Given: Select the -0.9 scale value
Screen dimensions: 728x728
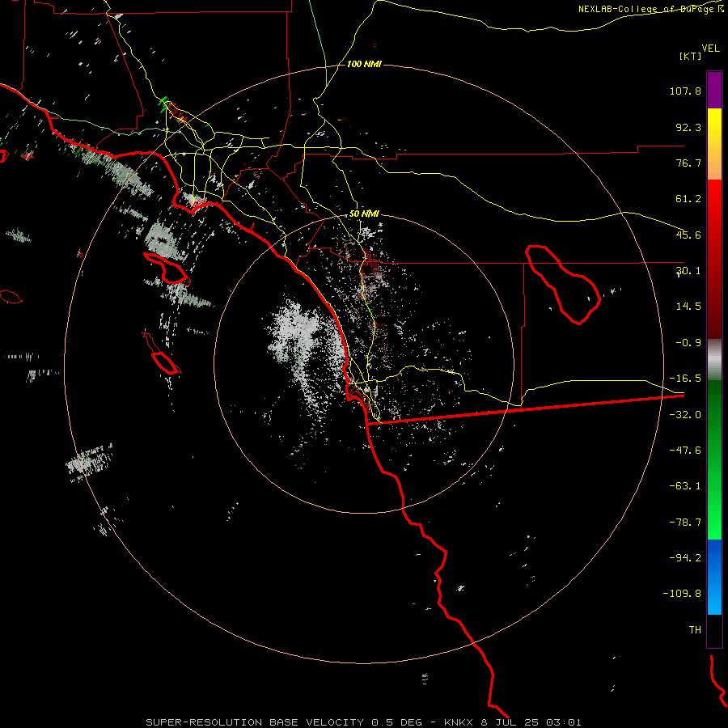Looking at the screenshot, I should tap(688, 343).
